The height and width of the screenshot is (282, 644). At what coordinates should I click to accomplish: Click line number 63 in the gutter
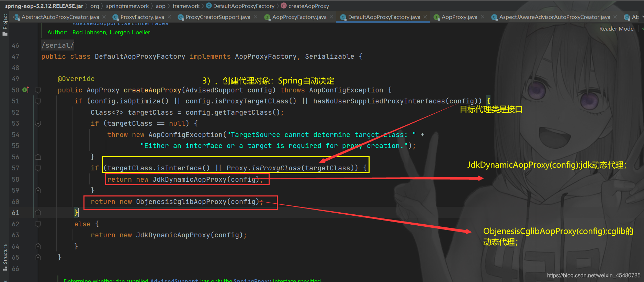click(x=15, y=235)
